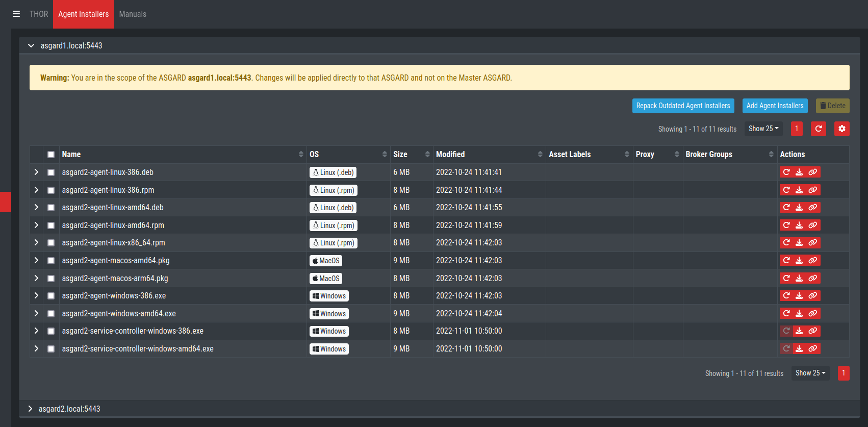Refresh the installers table
Viewport: 868px width, 427px height.
819,129
